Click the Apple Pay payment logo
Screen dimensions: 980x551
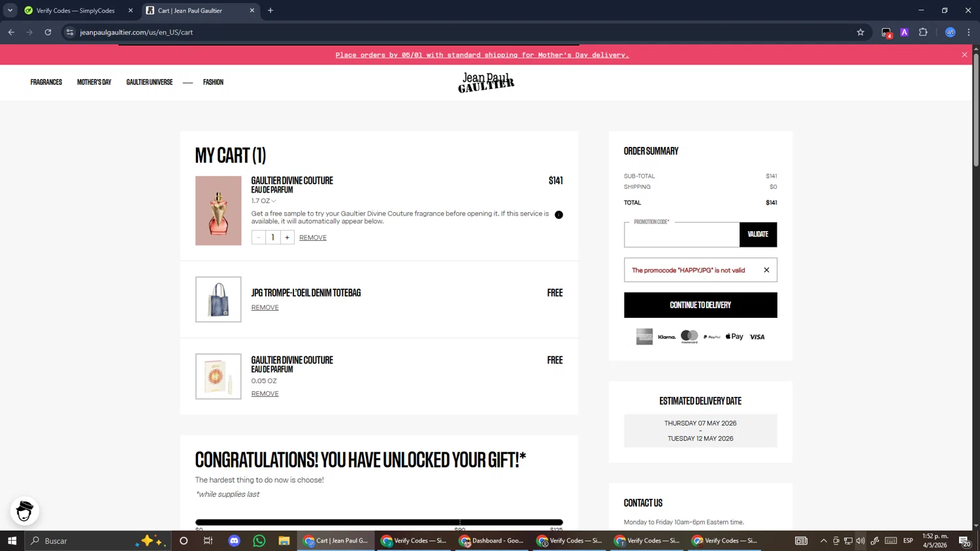tap(734, 337)
